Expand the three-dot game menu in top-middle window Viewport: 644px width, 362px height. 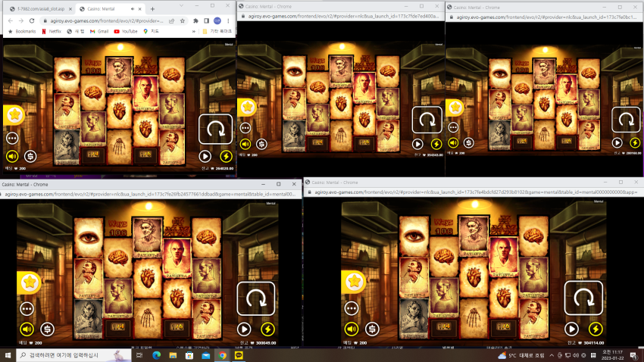[245, 128]
